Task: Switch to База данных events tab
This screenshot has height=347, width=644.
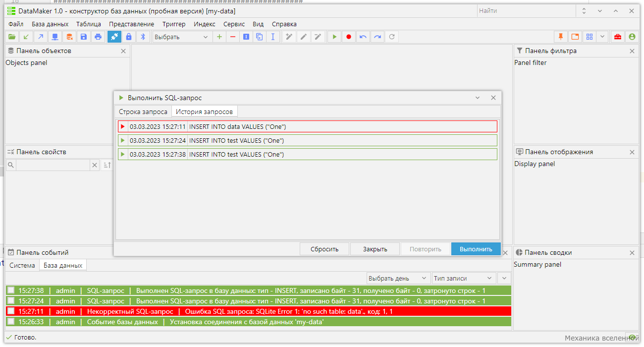Action: (63, 265)
